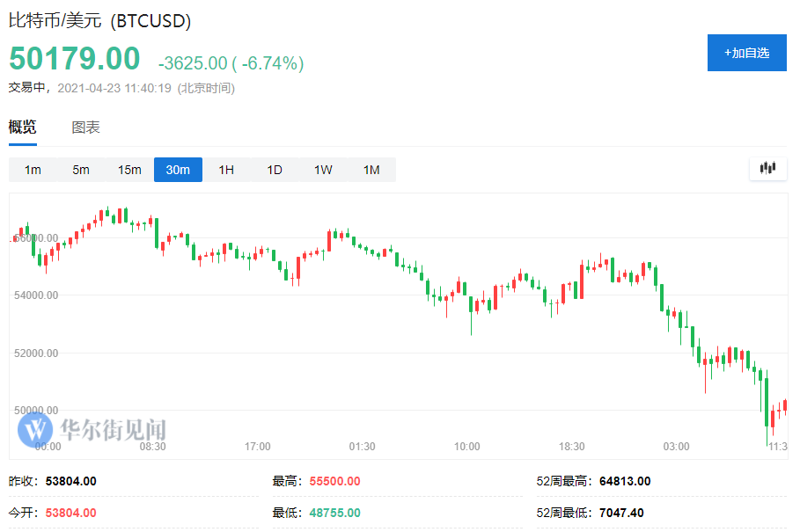Select the 5m timeframe

[80, 170]
